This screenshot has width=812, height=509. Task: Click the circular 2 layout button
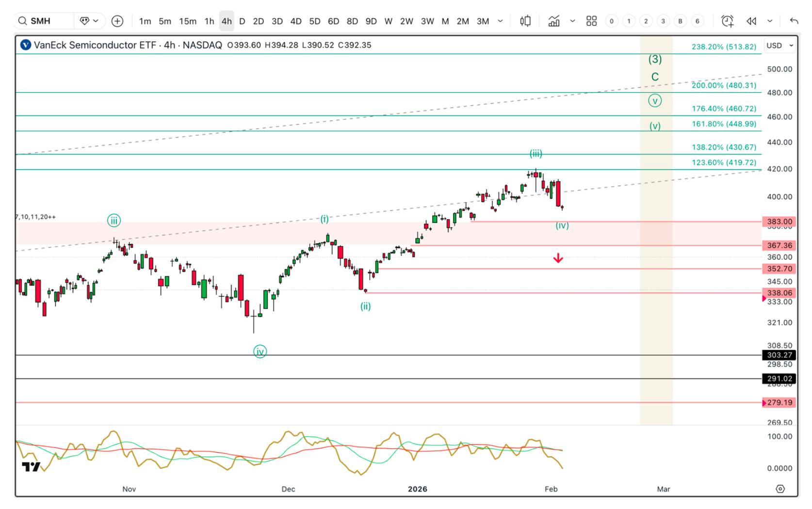(646, 21)
